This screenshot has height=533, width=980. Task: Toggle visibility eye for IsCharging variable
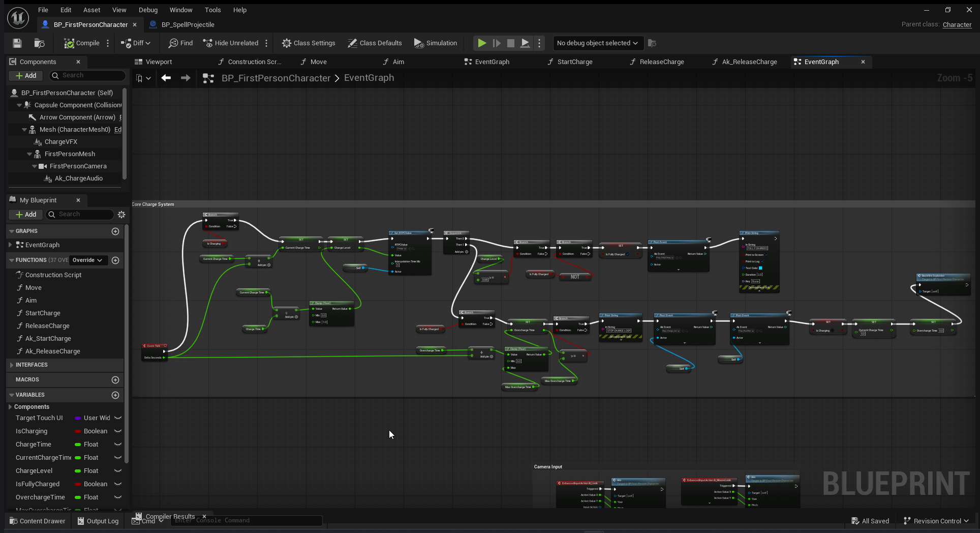pos(118,431)
